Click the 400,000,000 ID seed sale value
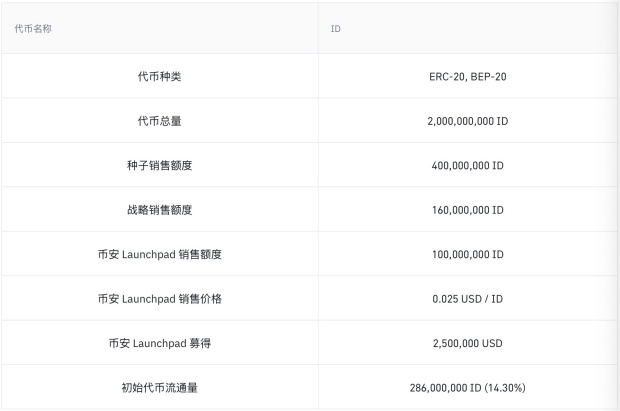This screenshot has width=620, height=411. 468,165
